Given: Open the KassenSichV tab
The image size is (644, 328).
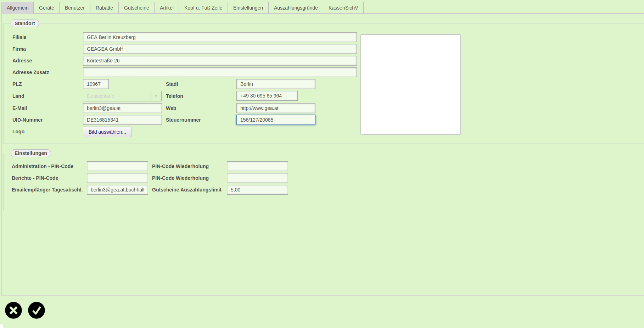Looking at the screenshot, I should click(x=343, y=8).
